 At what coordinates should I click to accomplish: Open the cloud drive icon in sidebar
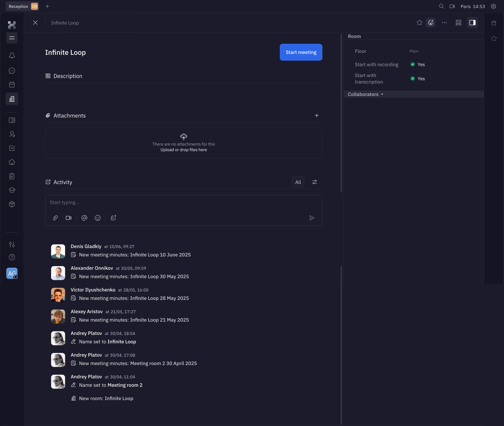tap(12, 162)
